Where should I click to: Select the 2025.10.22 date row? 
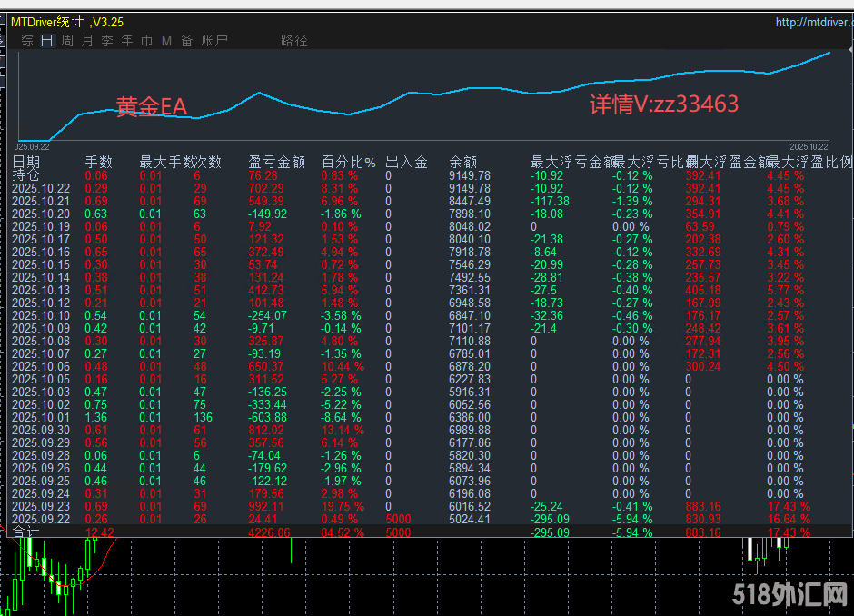43,188
